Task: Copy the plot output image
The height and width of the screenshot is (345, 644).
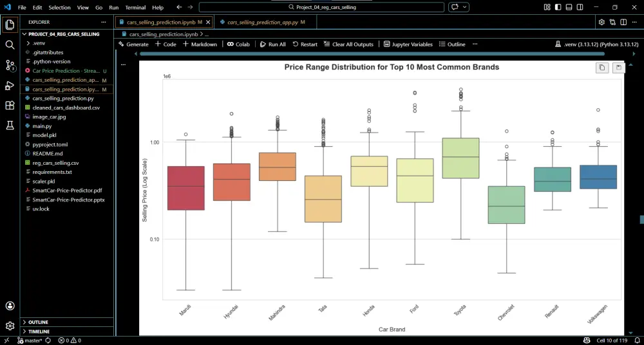Action: [x=602, y=68]
